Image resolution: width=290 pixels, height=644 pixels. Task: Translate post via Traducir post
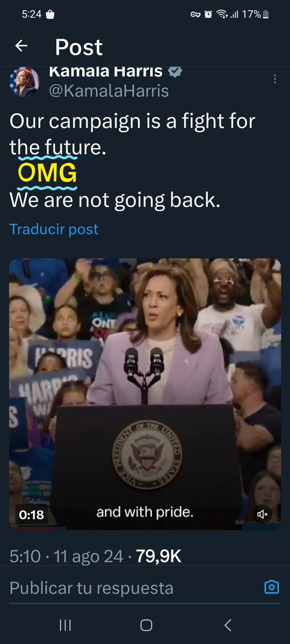pyautogui.click(x=54, y=229)
